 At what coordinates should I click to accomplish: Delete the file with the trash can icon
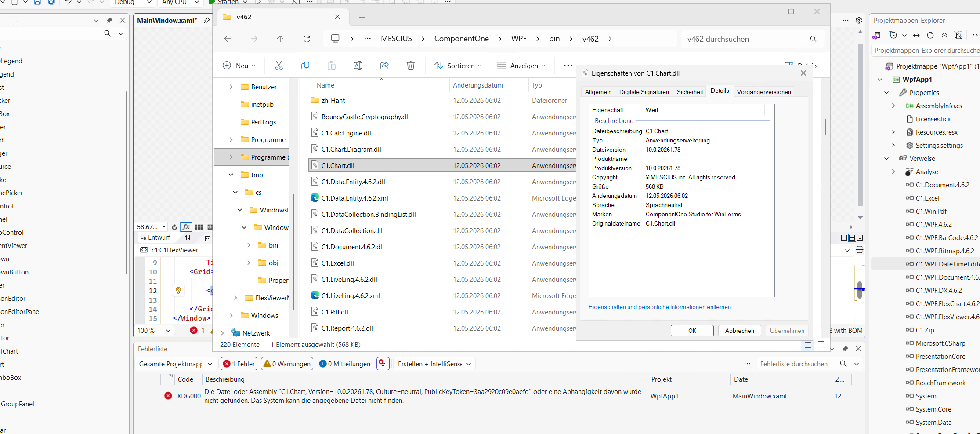(x=410, y=66)
